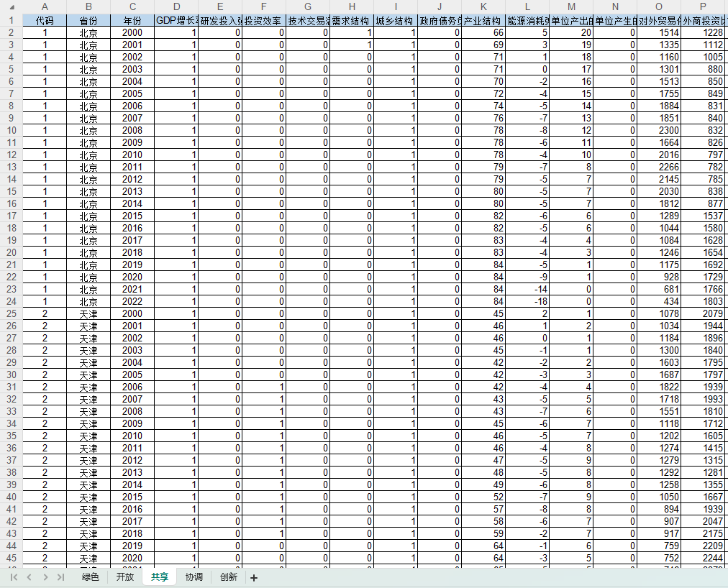Jump to the first sheet using the navigation arrow
The image size is (728, 588).
coord(14,577)
